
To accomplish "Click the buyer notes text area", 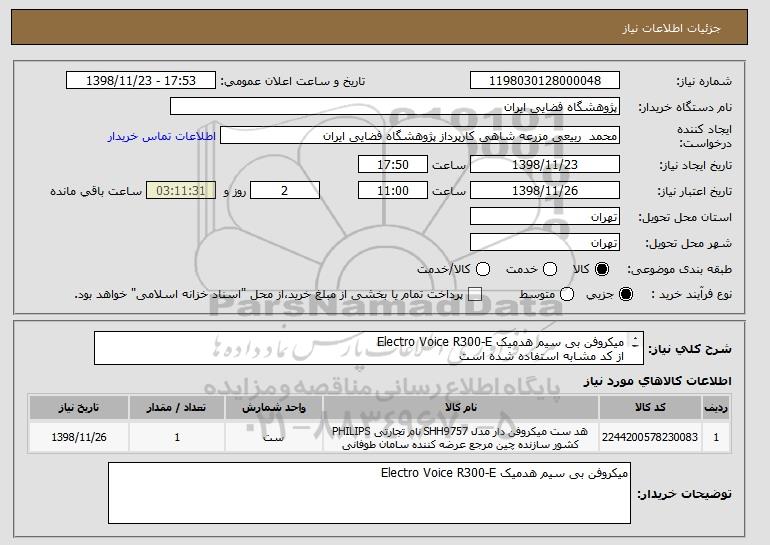I will click(x=369, y=493).
